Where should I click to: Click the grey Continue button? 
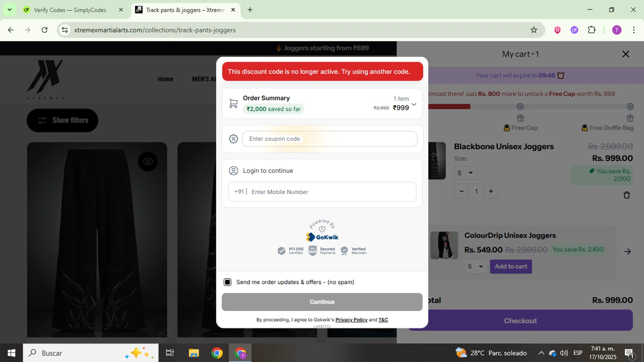322,302
